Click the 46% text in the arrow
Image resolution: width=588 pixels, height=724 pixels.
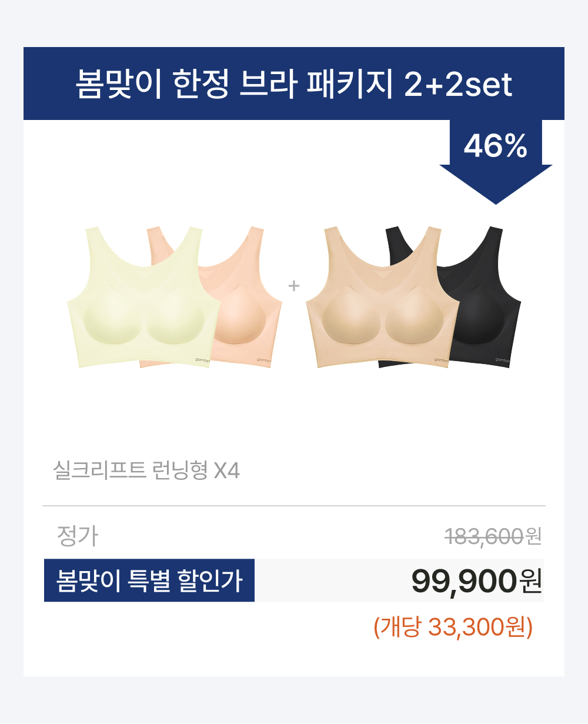point(496,145)
